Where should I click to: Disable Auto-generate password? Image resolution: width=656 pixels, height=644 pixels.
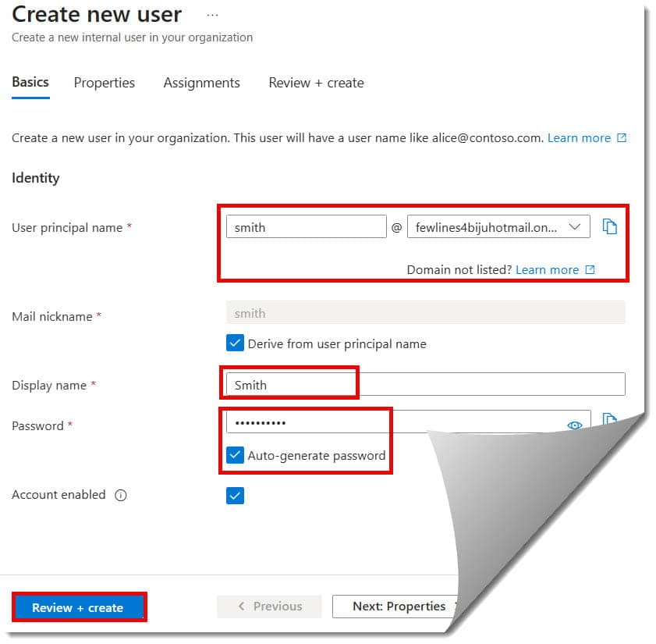point(235,455)
